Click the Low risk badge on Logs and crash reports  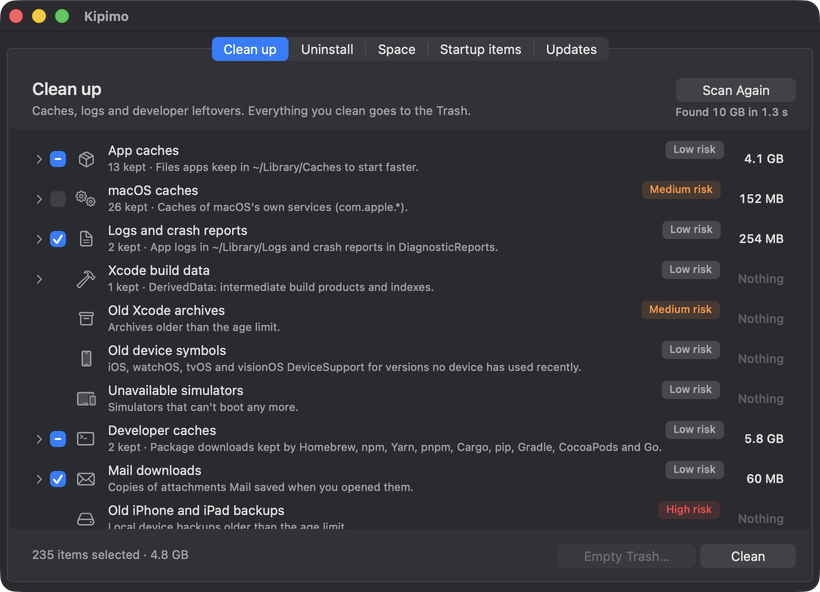[691, 230]
